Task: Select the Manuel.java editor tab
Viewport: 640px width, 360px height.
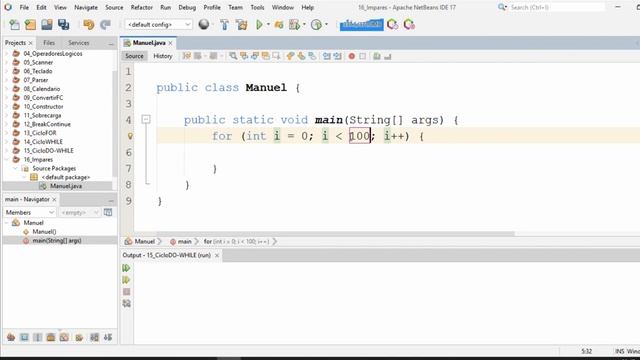Action: click(x=149, y=43)
